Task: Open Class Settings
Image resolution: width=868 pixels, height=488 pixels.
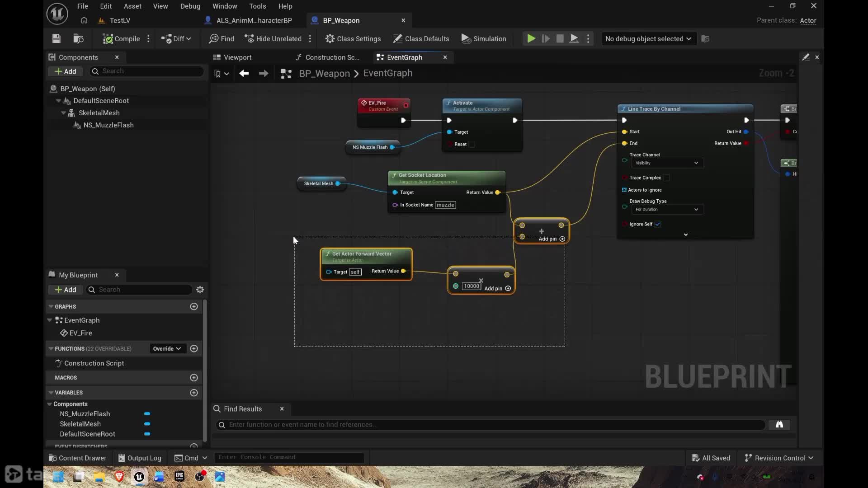Action: pos(353,39)
